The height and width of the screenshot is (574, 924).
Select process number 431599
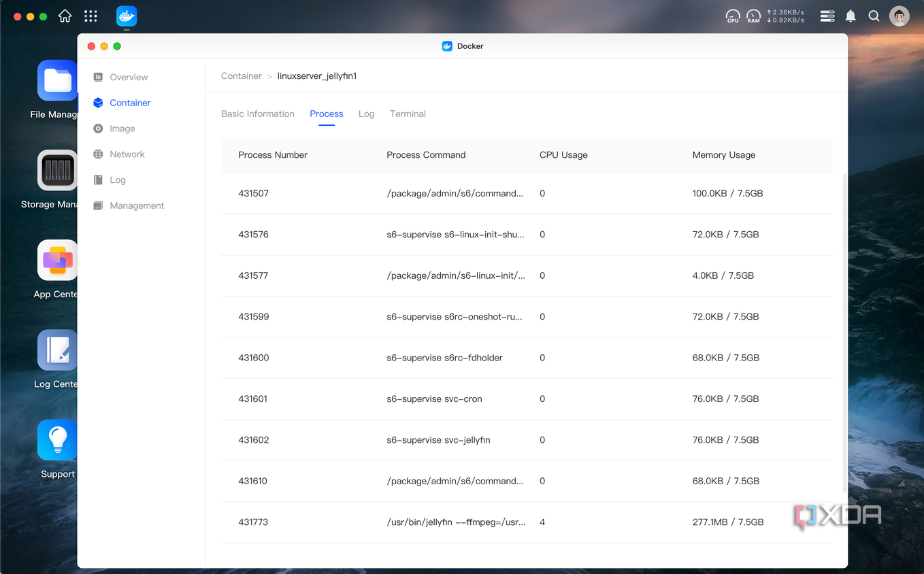[253, 317]
